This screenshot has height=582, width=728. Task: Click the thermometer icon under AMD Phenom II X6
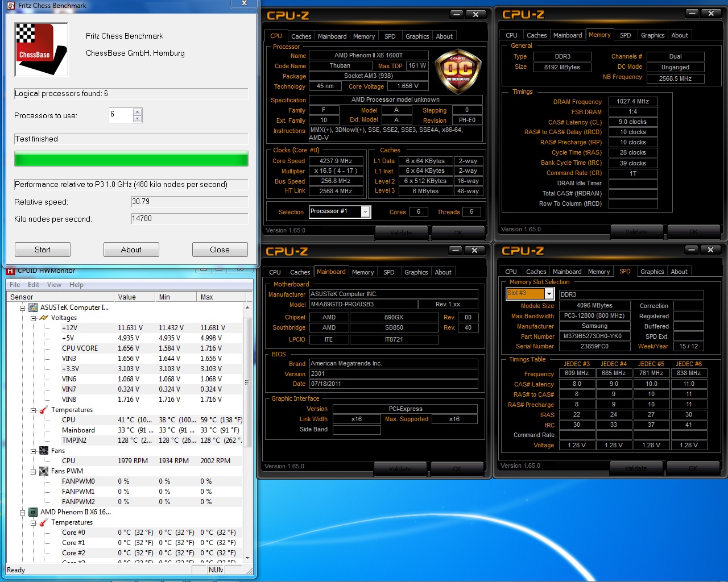[44, 522]
